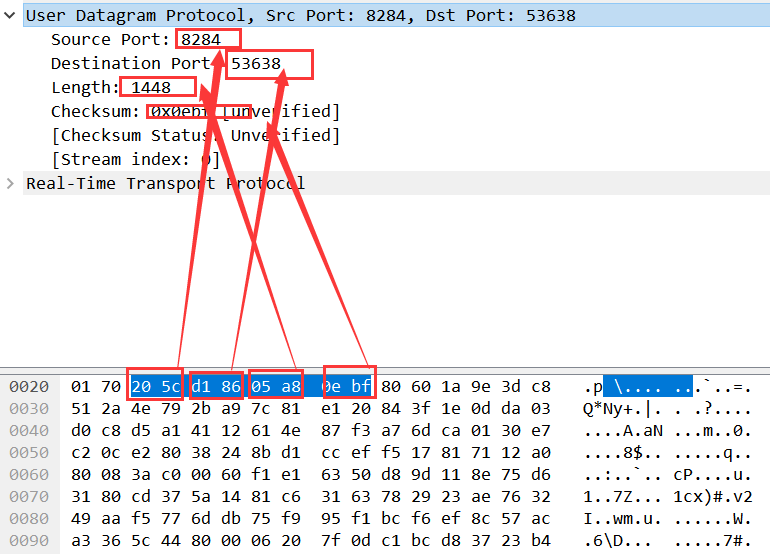The width and height of the screenshot is (770, 554).
Task: Click offset 0040 in hex pane
Action: [29, 431]
